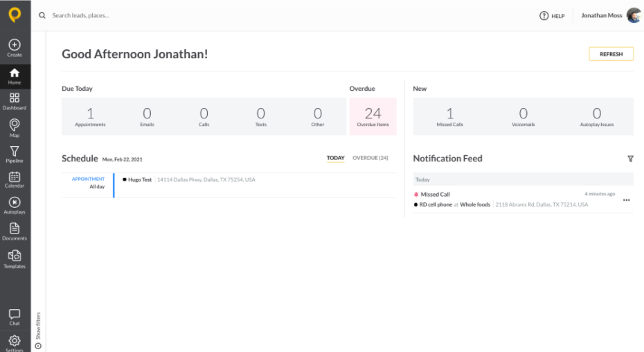This screenshot has width=644, height=352.
Task: Filter the Notification Feed
Action: pos(630,159)
